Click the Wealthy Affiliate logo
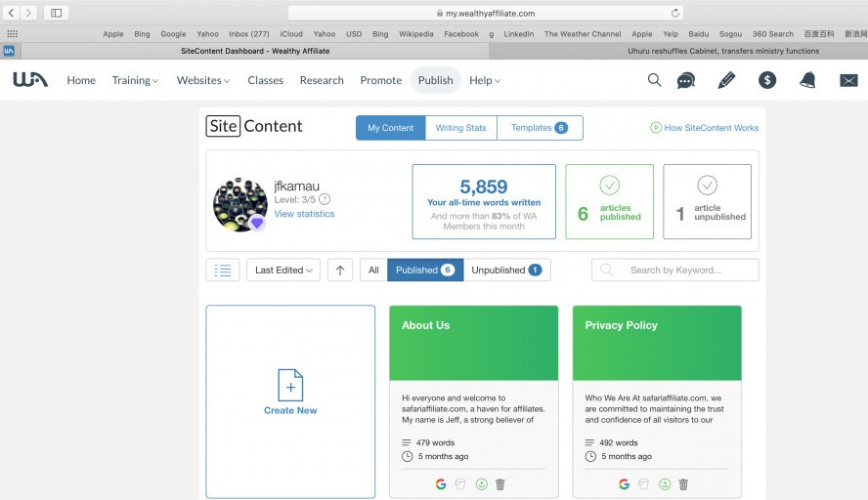The image size is (868, 500). (30, 80)
